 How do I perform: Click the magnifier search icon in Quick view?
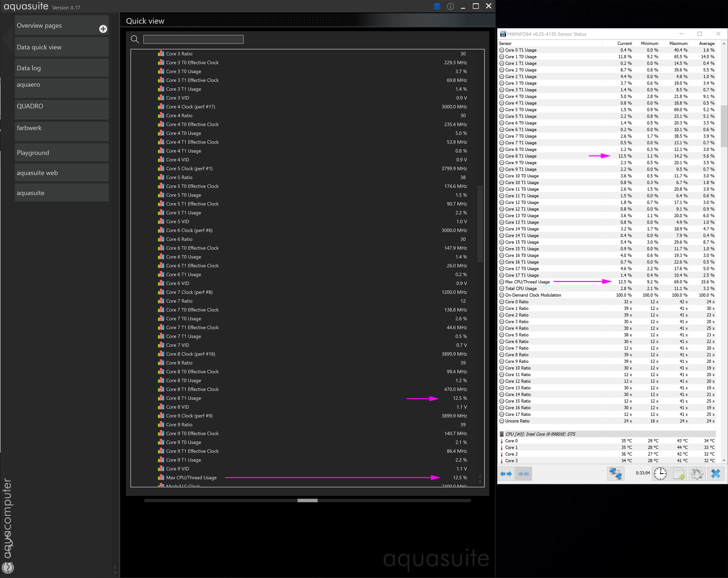click(x=135, y=40)
